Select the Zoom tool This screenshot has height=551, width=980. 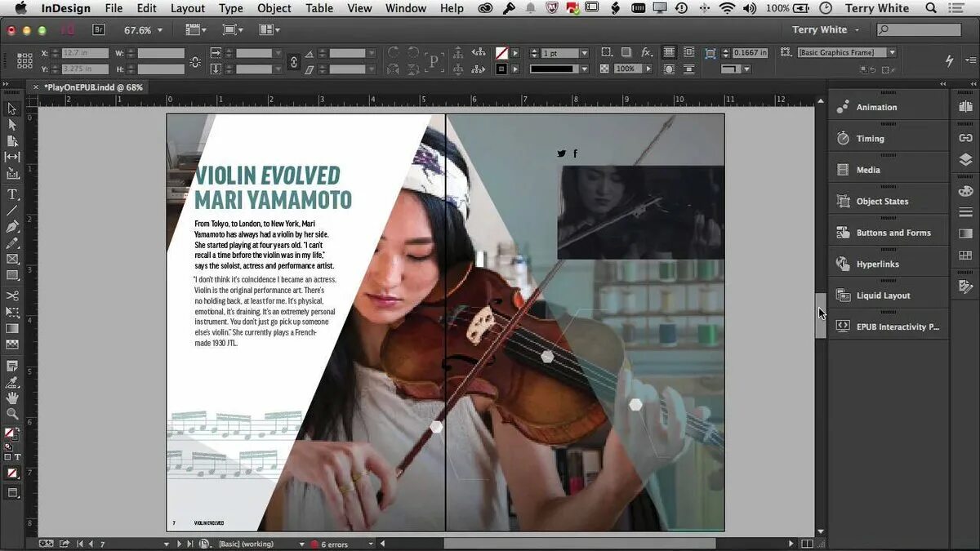click(12, 415)
